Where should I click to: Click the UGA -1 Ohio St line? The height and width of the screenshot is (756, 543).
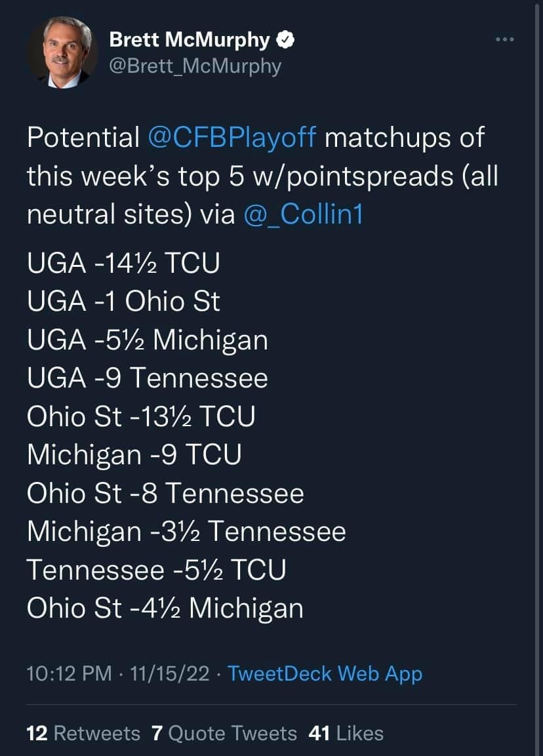coord(123,302)
